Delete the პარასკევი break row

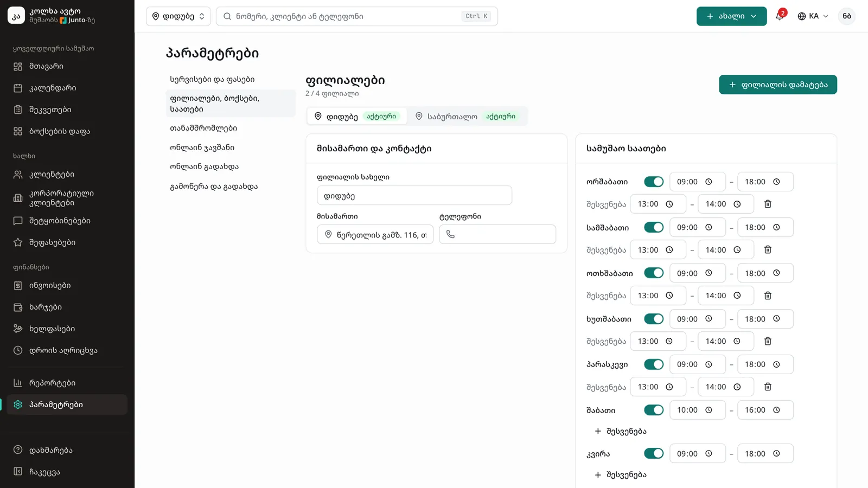[x=768, y=387]
